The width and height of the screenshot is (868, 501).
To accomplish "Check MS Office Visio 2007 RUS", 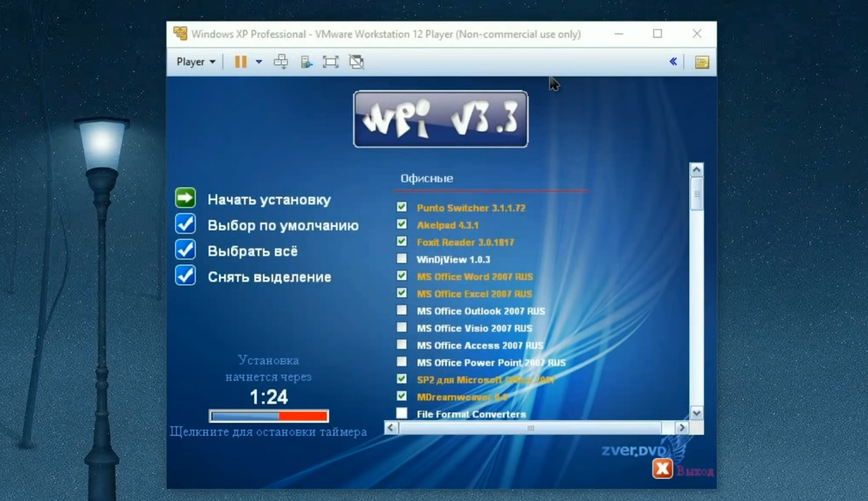I will pyautogui.click(x=401, y=327).
